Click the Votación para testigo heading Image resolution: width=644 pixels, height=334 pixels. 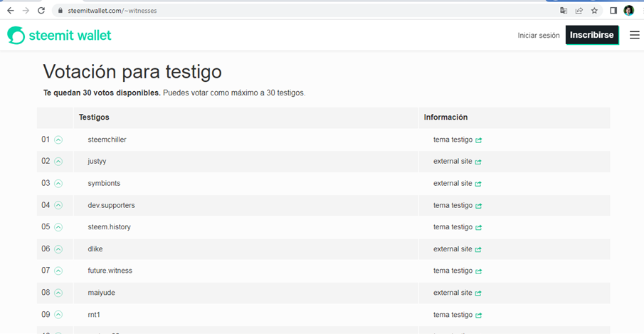click(132, 72)
